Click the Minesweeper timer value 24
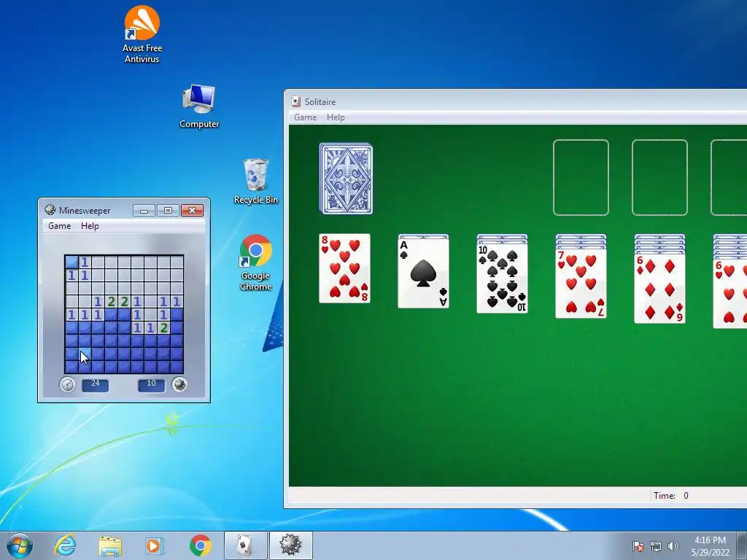 pos(96,385)
